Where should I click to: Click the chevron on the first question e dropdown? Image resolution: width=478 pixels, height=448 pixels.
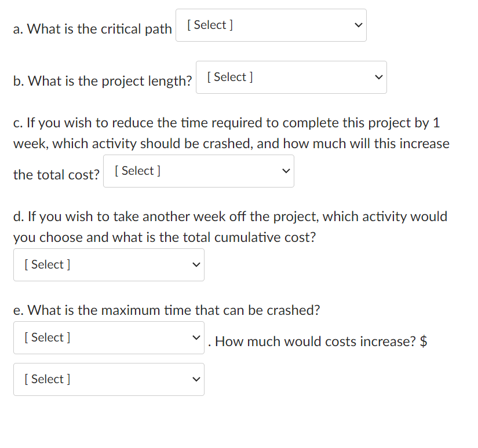tap(196, 337)
